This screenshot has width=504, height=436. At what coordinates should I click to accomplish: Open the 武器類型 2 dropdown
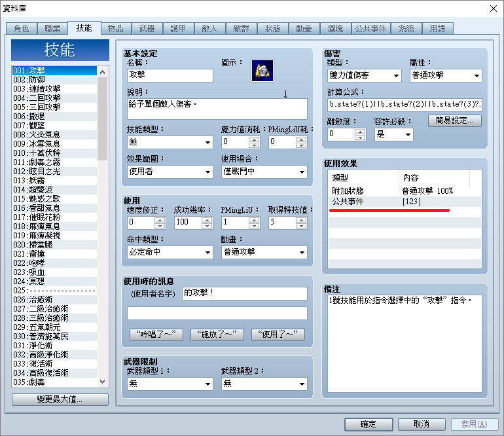pos(264,384)
